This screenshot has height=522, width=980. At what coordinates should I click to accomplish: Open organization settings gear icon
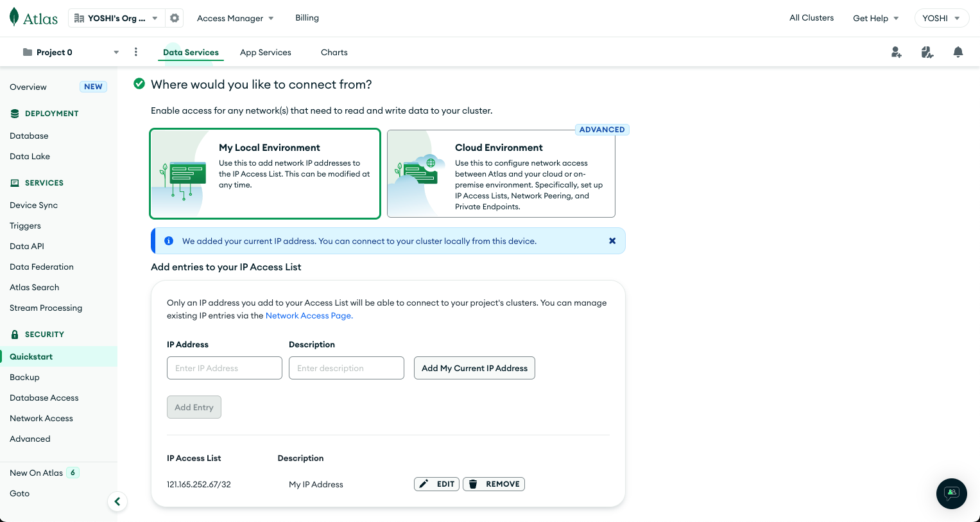pyautogui.click(x=175, y=18)
